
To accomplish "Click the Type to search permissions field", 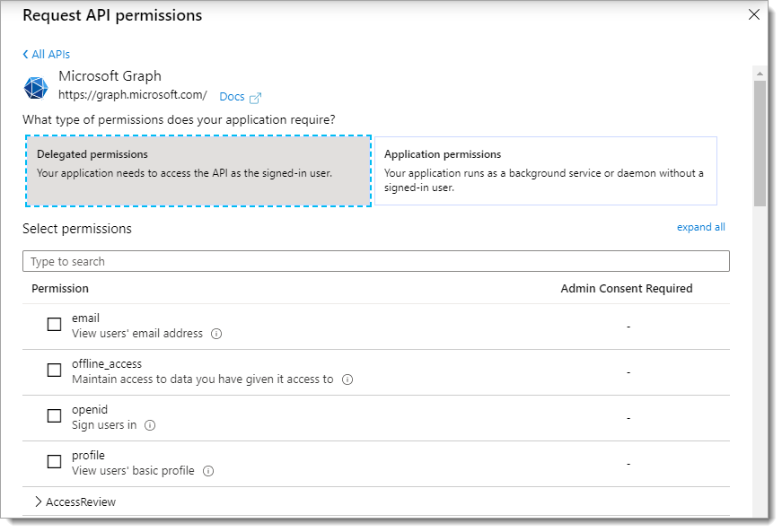I will [x=375, y=261].
